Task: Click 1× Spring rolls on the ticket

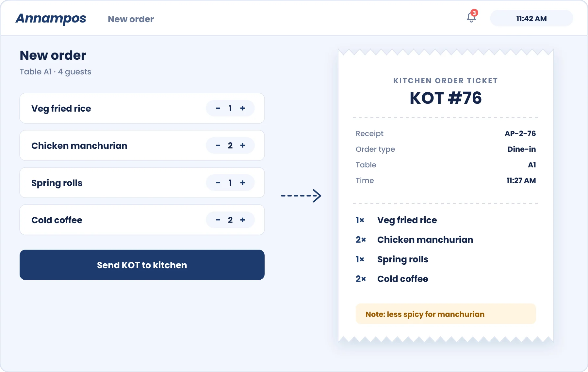Action: (392, 259)
